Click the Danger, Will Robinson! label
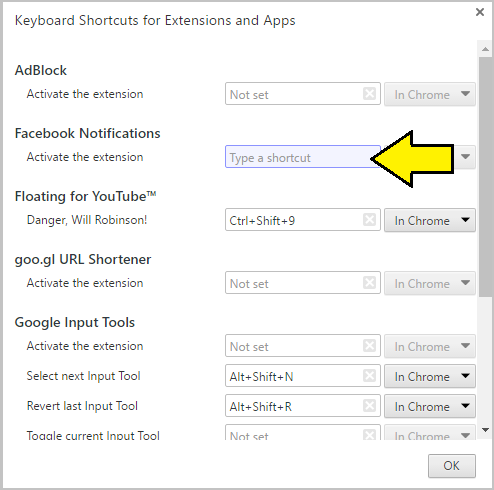The image size is (494, 490). pyautogui.click(x=87, y=220)
